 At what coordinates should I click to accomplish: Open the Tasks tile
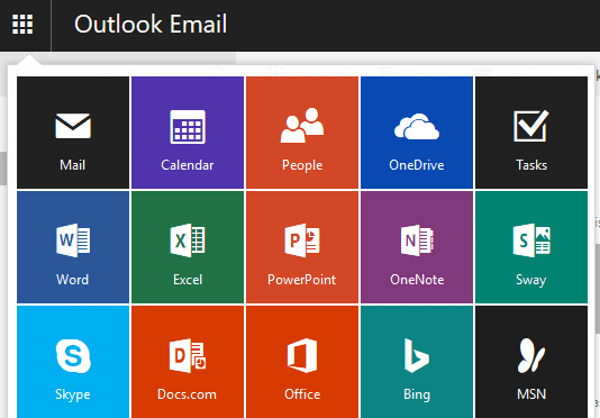532,132
